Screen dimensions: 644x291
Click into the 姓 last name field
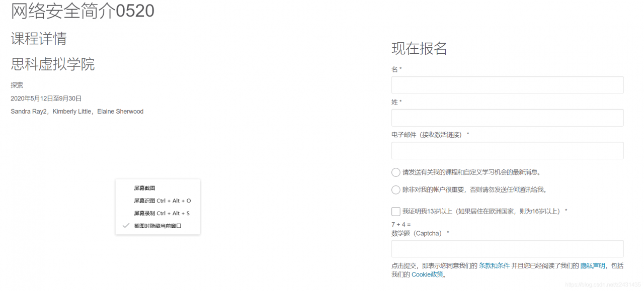pyautogui.click(x=507, y=118)
